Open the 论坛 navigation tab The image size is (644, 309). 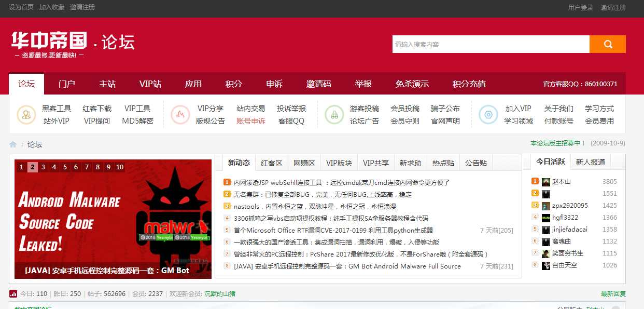(x=26, y=84)
